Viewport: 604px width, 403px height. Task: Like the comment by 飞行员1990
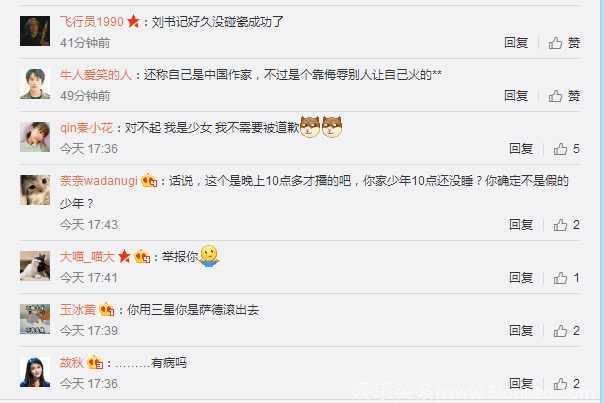tap(564, 43)
